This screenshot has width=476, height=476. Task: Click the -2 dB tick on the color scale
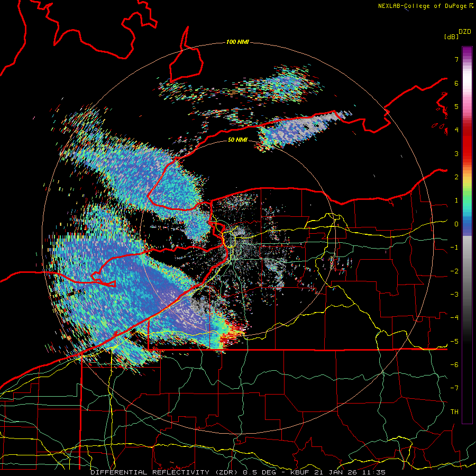click(x=454, y=271)
